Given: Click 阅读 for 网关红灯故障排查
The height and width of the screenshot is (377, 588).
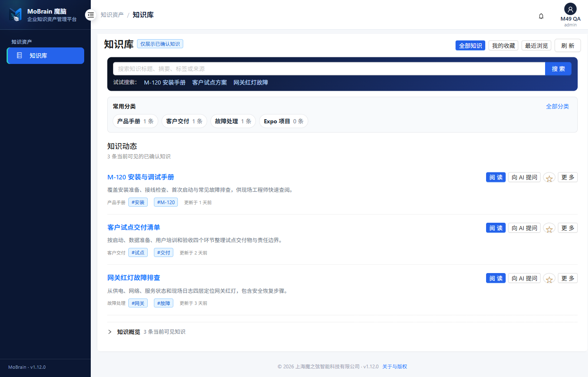Looking at the screenshot, I should [x=496, y=278].
